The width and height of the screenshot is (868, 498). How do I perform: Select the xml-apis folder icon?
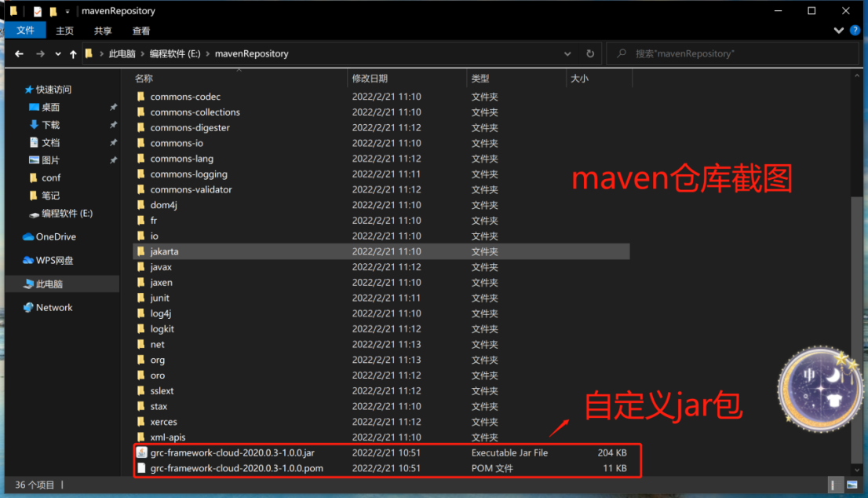coord(141,438)
